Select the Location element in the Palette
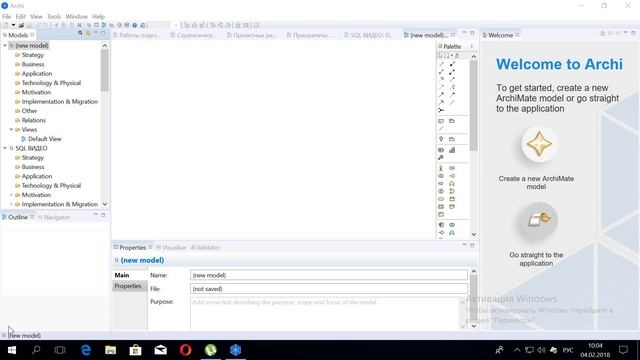 point(441,139)
